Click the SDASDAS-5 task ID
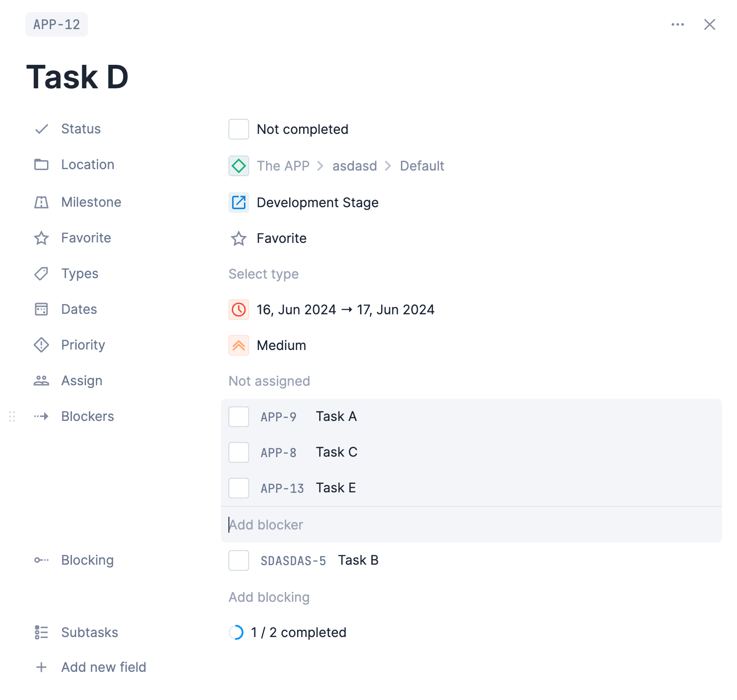The image size is (737, 700). (x=293, y=561)
